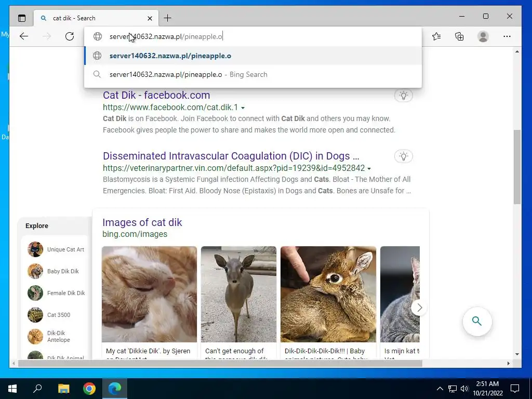Screen dimensions: 532x399
Task: Open the Settings and more ellipsis menu
Action: point(507,36)
